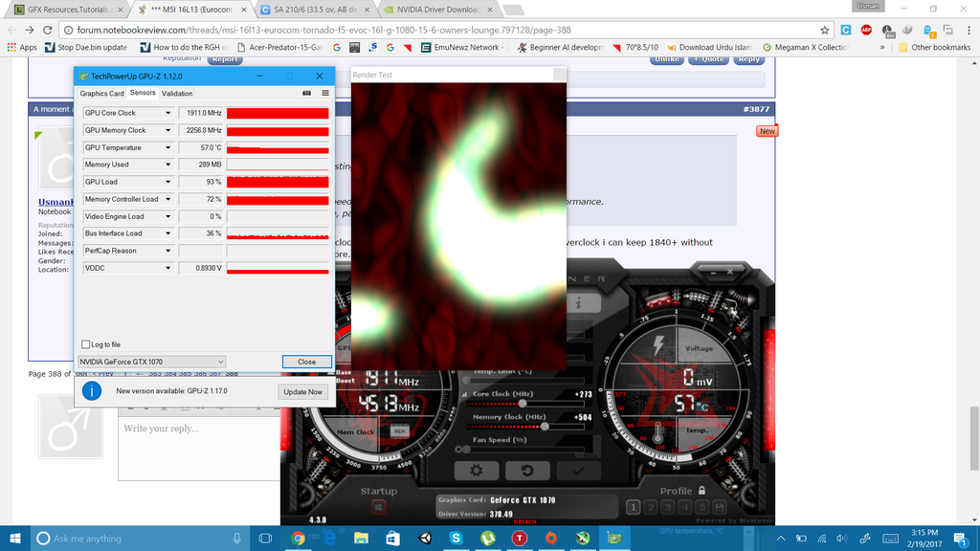Expand the VDDC sensor dropdown
This screenshot has height=551, width=980.
(167, 268)
